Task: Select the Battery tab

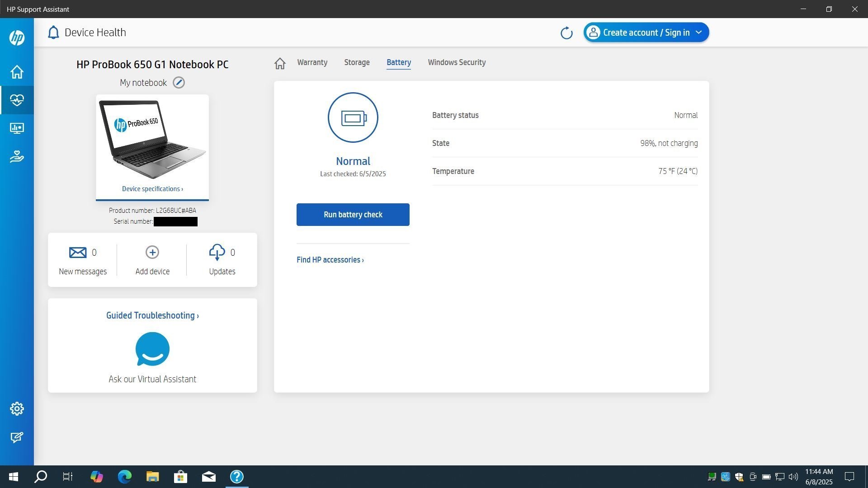Action: [x=399, y=62]
